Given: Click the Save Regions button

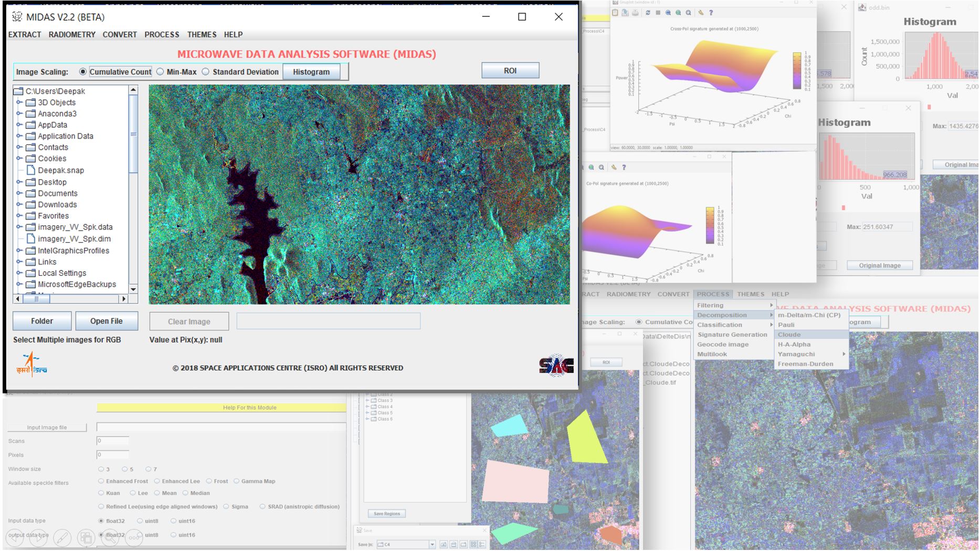Looking at the screenshot, I should pos(387,514).
